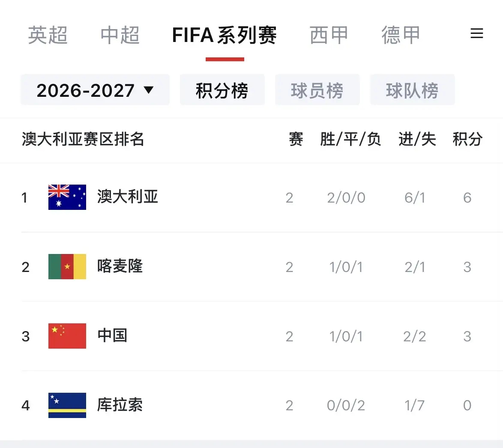Click the 澳大利亚赛区排名 header
The height and width of the screenshot is (448, 503).
pos(83,140)
